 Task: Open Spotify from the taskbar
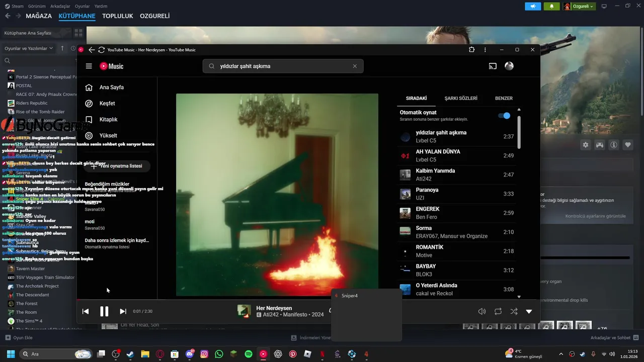point(249,354)
